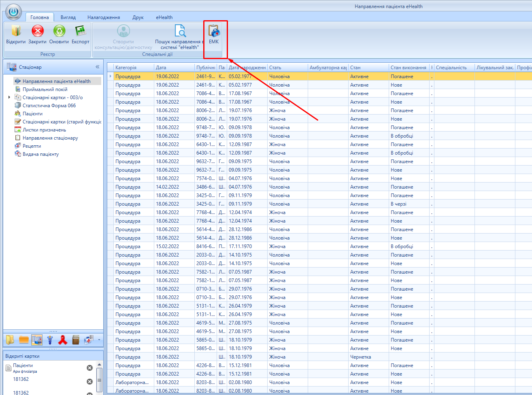Click the Приймальний покій tree icon
532x395 pixels.
pos(18,89)
